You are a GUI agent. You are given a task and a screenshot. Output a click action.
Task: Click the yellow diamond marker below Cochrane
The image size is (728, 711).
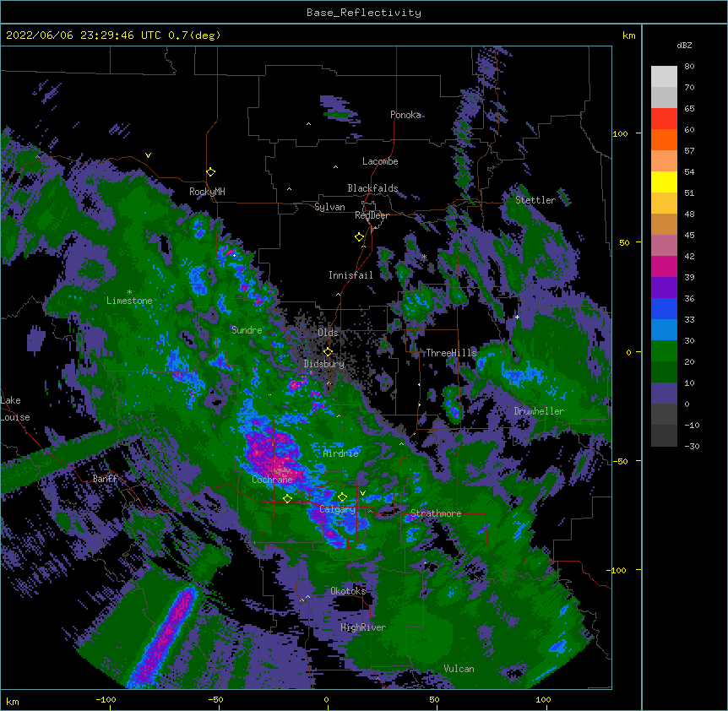pos(287,498)
